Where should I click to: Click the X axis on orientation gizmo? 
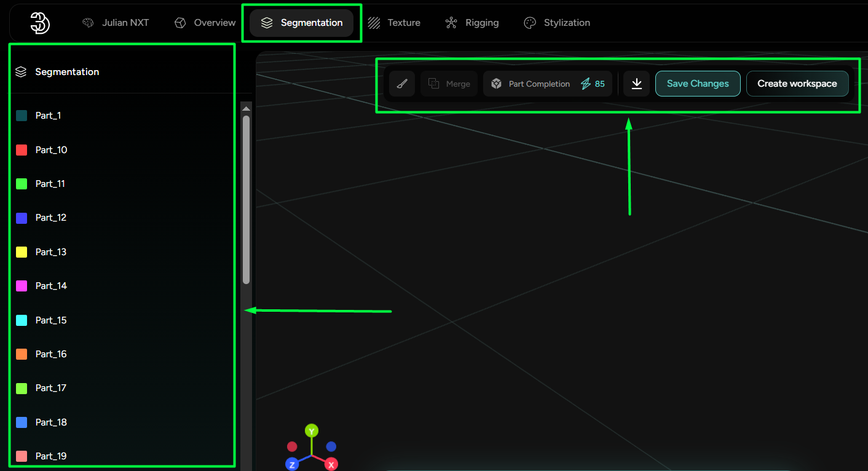coord(331,464)
